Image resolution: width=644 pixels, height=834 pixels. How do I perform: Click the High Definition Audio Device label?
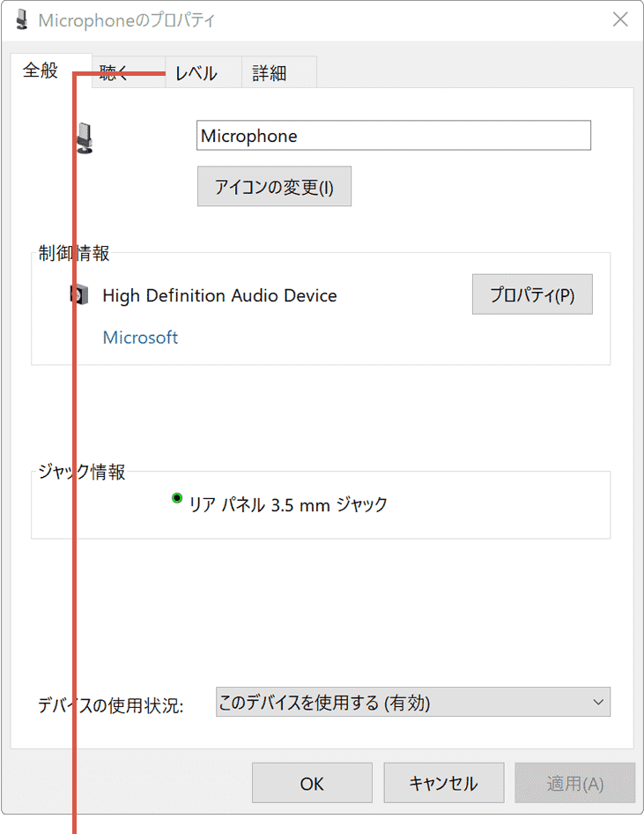(219, 295)
